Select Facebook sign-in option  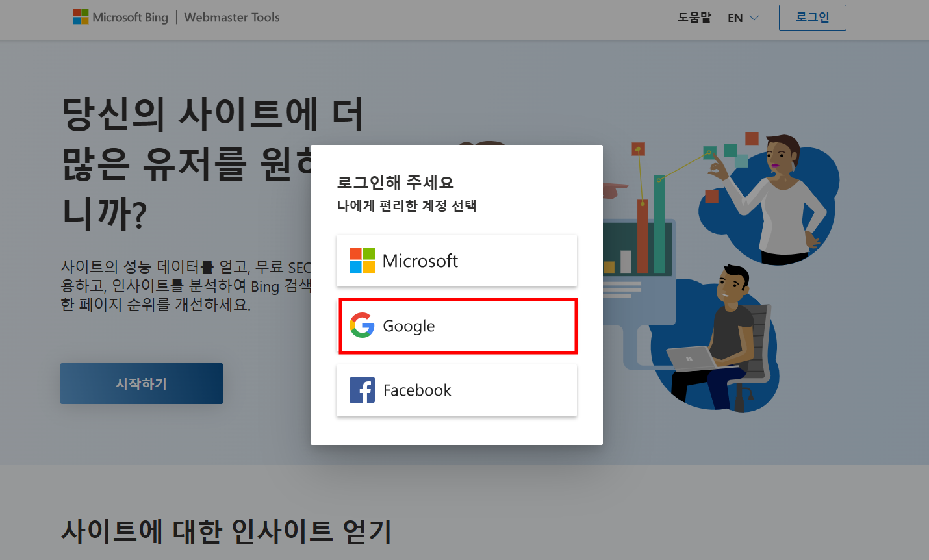pos(457,390)
